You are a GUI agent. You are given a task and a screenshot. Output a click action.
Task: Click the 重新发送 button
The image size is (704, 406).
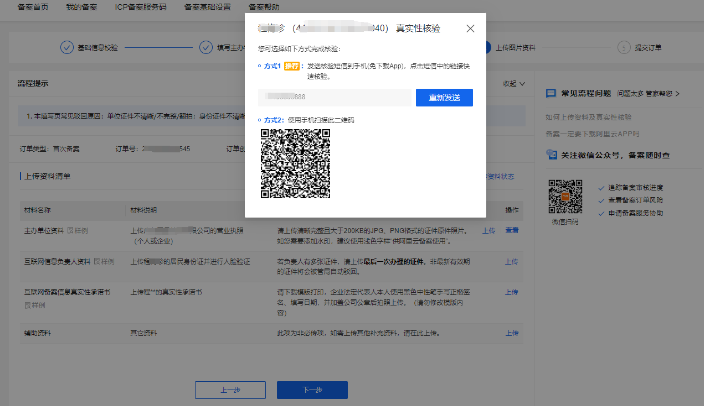[444, 97]
